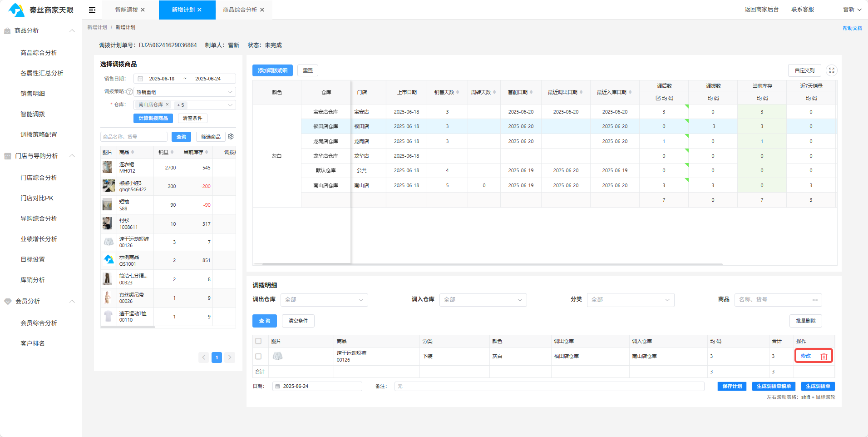Image resolution: width=868 pixels, height=437 pixels.
Task: Click the red trash delete icon in 操作 column
Action: tap(824, 357)
